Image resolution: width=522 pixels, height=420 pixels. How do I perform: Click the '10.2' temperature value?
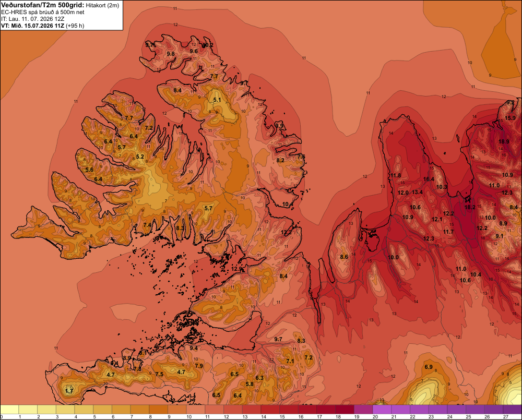208,45
